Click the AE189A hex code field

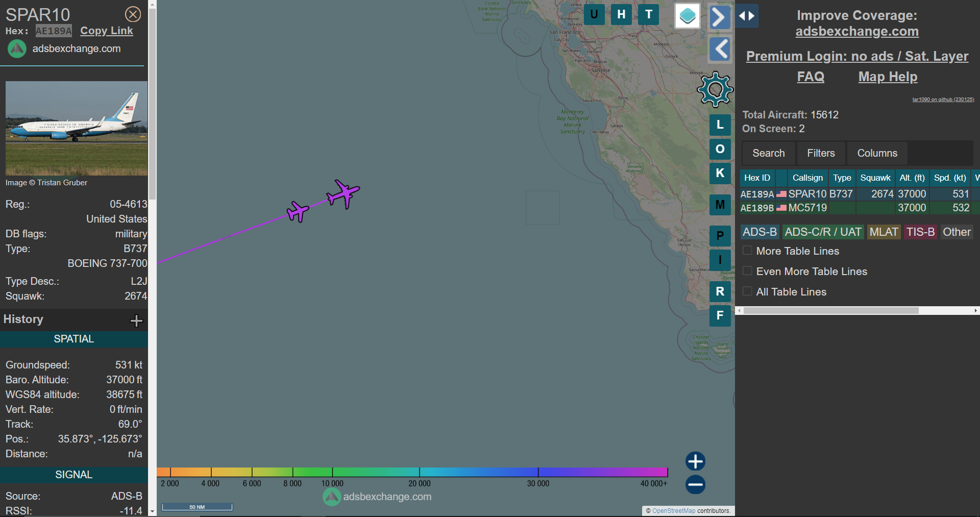click(54, 31)
